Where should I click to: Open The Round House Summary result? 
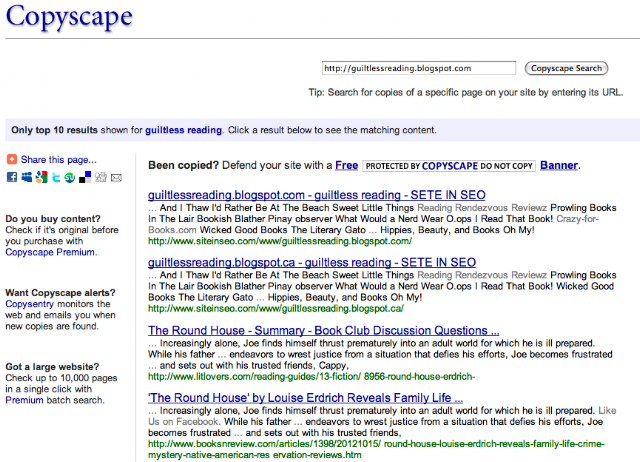pos(323,330)
